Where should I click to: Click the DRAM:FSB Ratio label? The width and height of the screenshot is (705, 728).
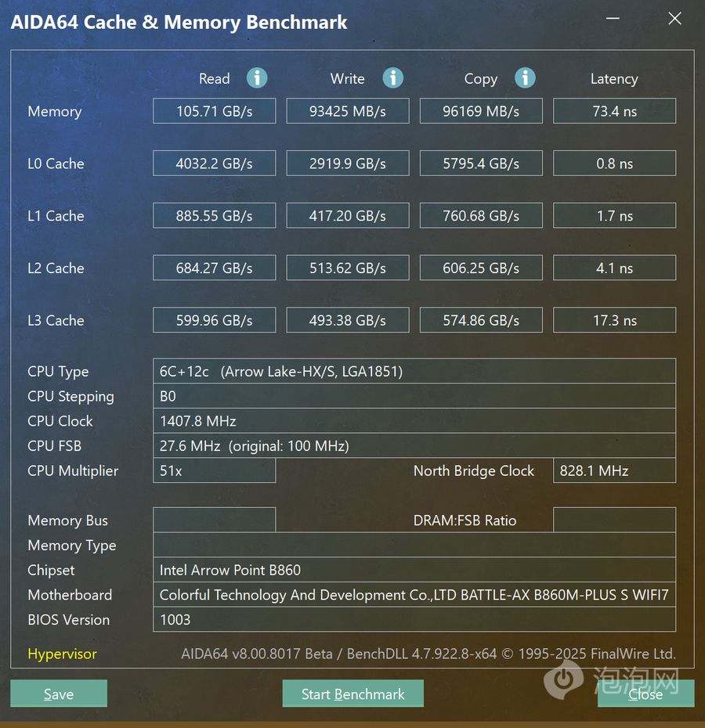(x=465, y=521)
